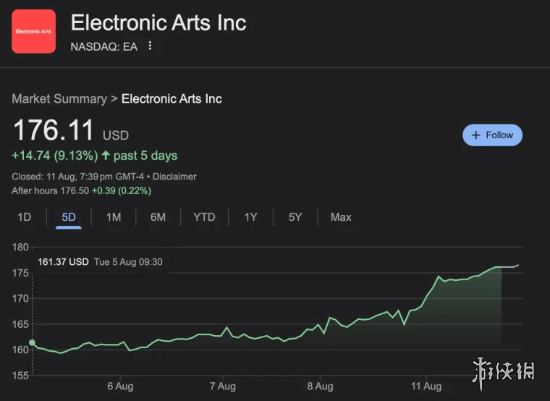Switch to the 1D chart range
Viewport: 550px width, 401px height.
click(24, 217)
